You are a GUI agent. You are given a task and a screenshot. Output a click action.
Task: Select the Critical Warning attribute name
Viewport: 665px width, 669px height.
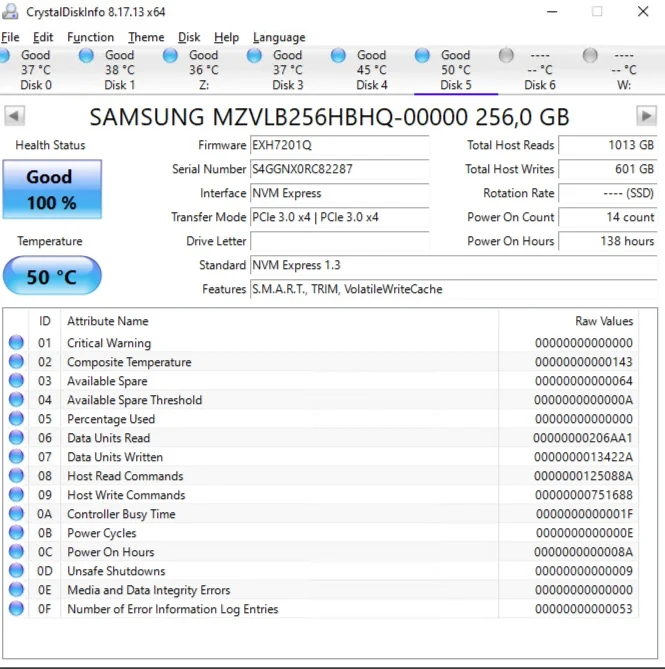109,343
